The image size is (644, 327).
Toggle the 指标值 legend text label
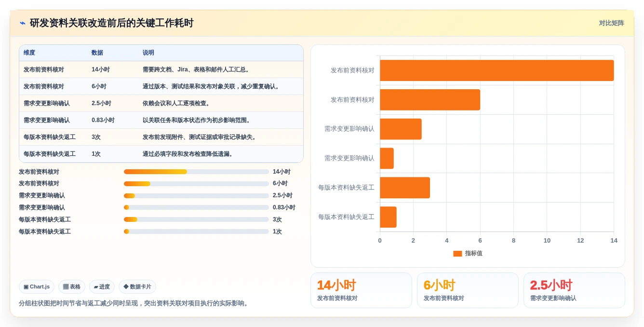[x=474, y=254]
